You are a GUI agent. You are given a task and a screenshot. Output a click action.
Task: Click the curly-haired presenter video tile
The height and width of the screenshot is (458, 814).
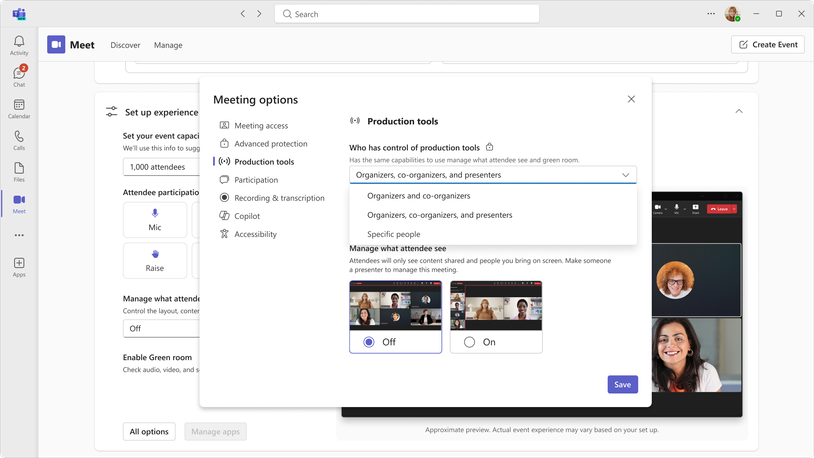[696, 279]
